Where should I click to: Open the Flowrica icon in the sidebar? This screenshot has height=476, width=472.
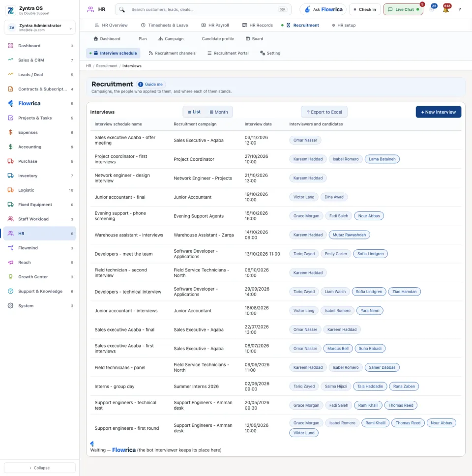tap(11, 104)
